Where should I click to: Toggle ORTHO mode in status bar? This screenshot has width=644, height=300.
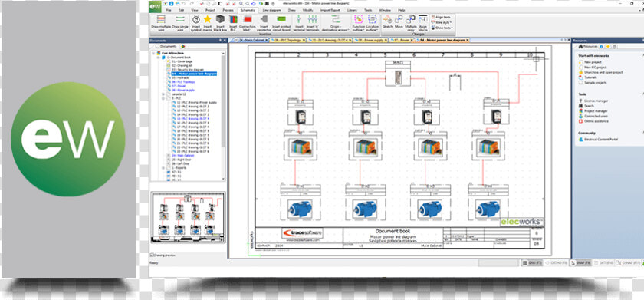point(557,262)
